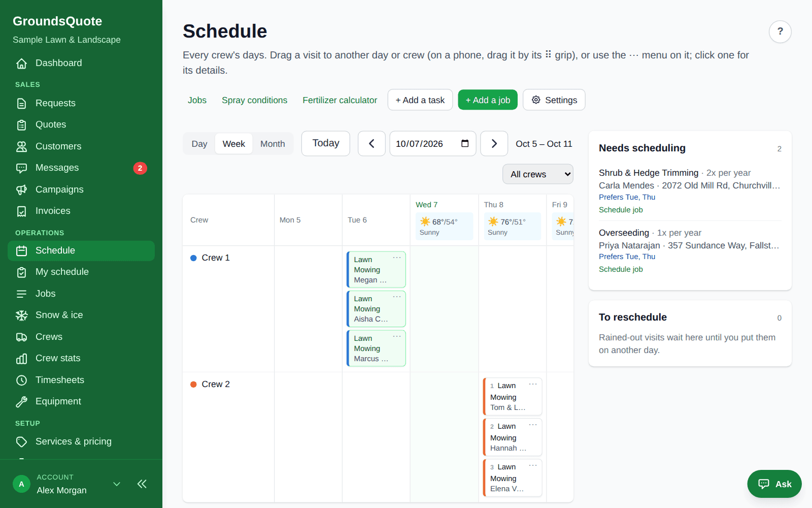Viewport: 812px width, 508px height.
Task: Go to previous week with left arrow
Action: tap(371, 144)
